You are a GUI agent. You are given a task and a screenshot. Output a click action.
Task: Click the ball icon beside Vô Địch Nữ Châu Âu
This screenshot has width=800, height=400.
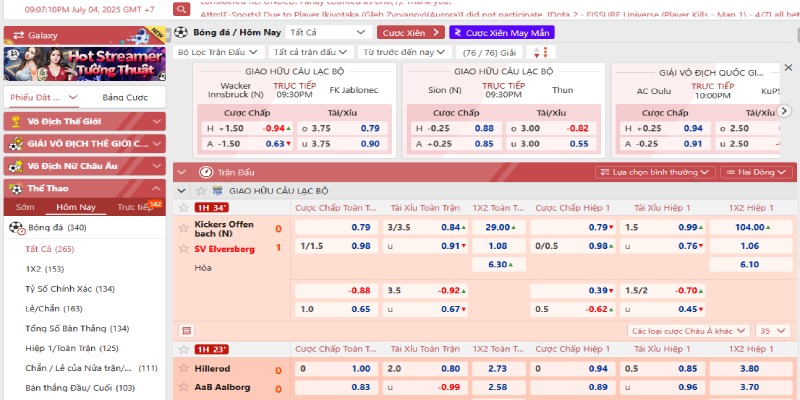coord(16,166)
